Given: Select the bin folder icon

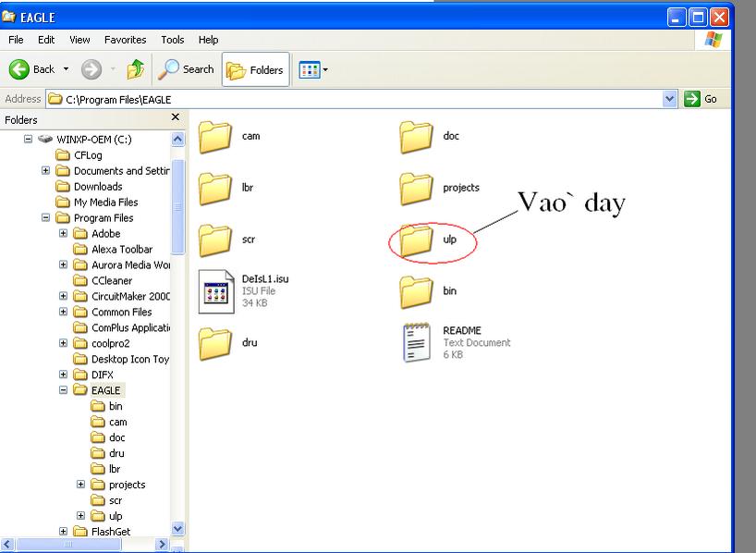Looking at the screenshot, I should pos(416,292).
